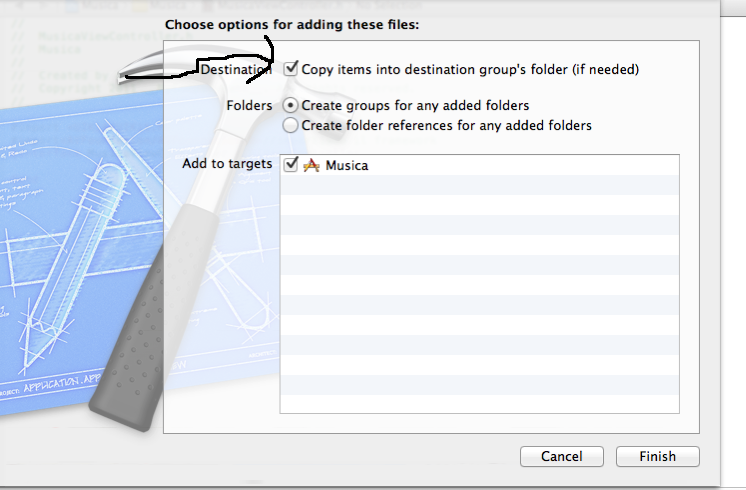Click the 'Copy items into destination' label text
746x490 pixels.
point(470,69)
